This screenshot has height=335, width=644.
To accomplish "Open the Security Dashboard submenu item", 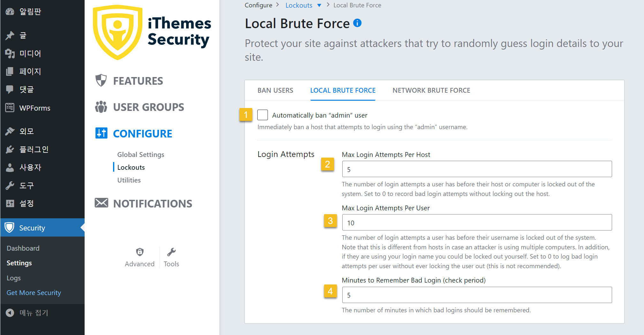I will click(23, 248).
